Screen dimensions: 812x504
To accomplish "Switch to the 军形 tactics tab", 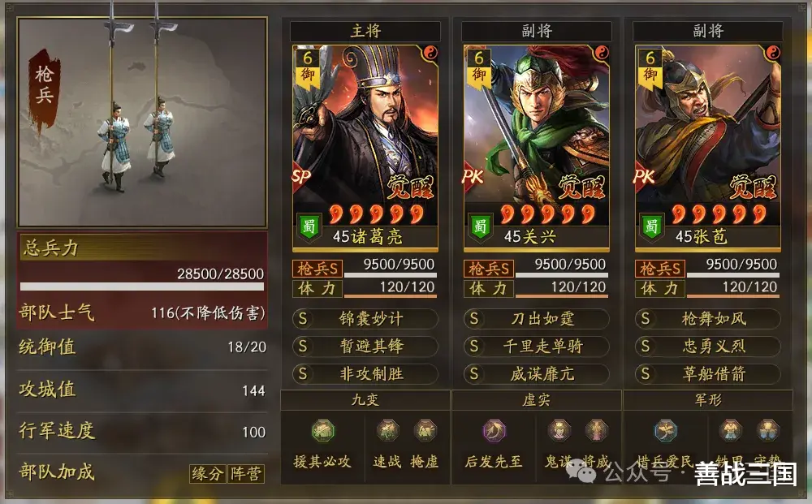I will click(x=708, y=400).
